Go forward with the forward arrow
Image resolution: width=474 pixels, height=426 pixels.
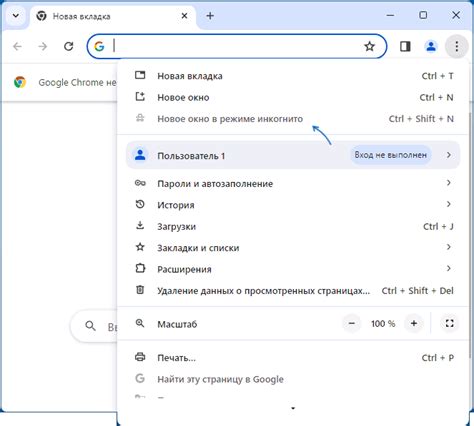(x=43, y=46)
